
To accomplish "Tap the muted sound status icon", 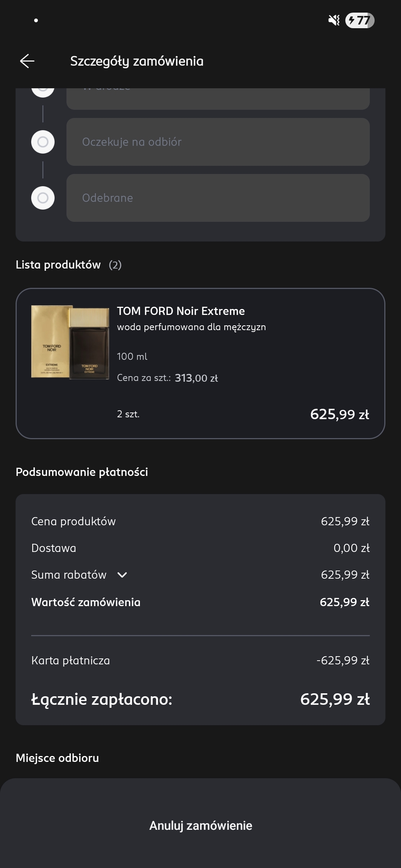I will [334, 20].
